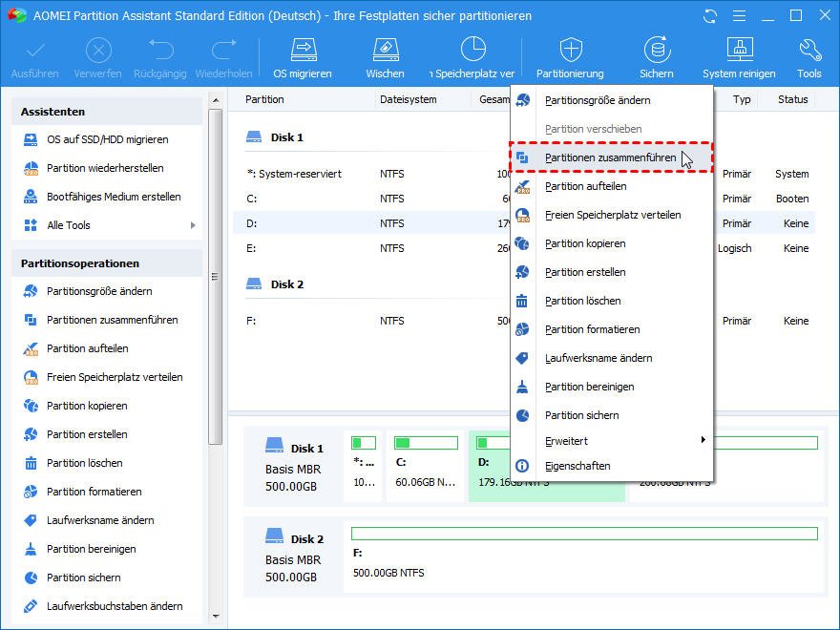Screen dimensions: 840x630
Task: Click Partition löschen trash icon in context menu
Action: tap(522, 301)
